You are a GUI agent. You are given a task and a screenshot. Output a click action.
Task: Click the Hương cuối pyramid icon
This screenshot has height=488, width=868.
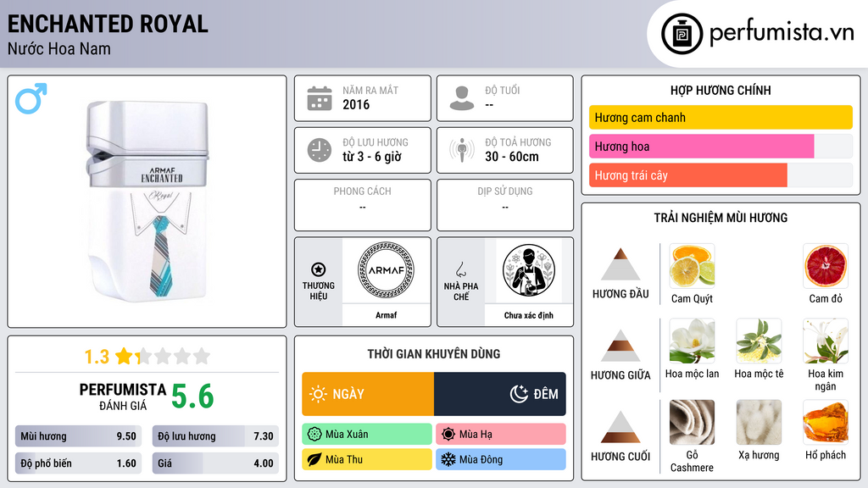coord(620,427)
